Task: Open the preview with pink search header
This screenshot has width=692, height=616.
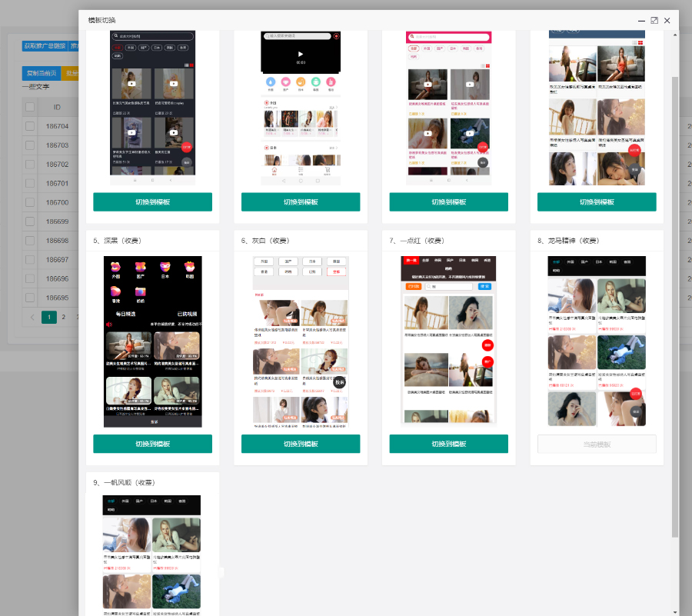Action: click(448, 107)
